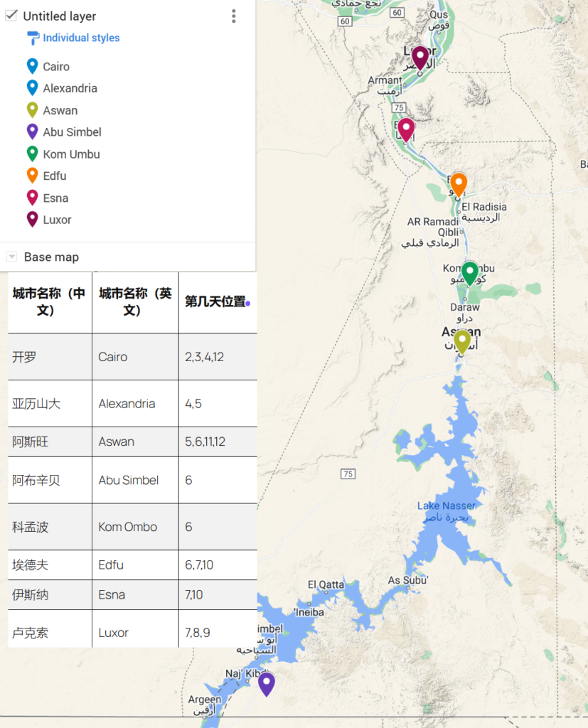The height and width of the screenshot is (728, 588).
Task: Click Esna's pink pin icon in list
Action: point(32,198)
